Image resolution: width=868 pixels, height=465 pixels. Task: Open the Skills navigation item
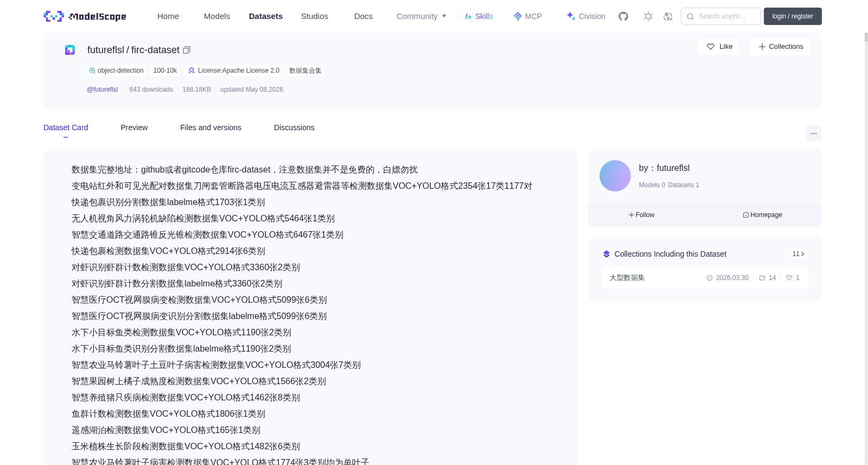pos(478,16)
